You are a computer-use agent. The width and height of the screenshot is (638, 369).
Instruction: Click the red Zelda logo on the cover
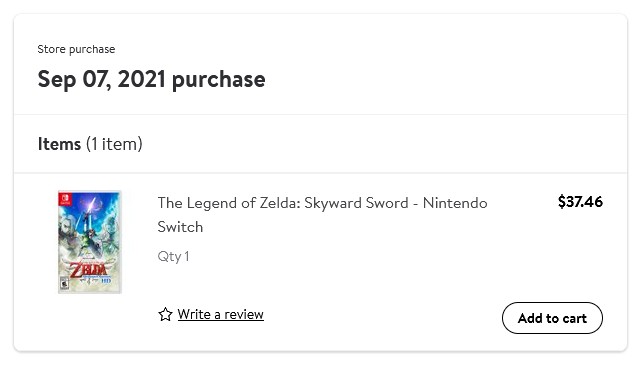(x=87, y=270)
